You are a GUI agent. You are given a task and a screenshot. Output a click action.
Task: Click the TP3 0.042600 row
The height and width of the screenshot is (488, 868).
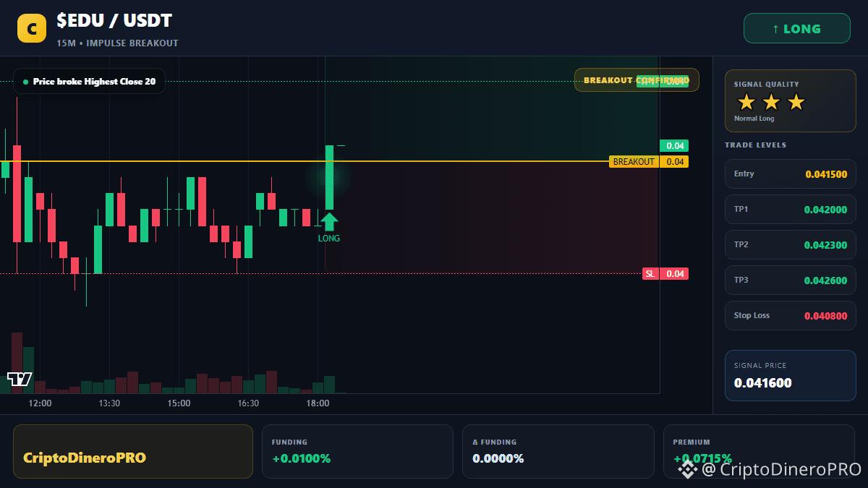pyautogui.click(x=791, y=281)
